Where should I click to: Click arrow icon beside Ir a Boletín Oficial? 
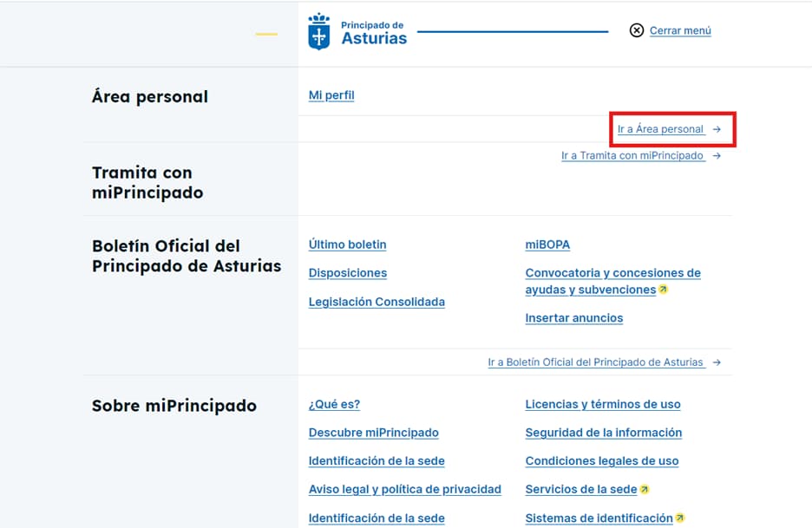tap(717, 362)
